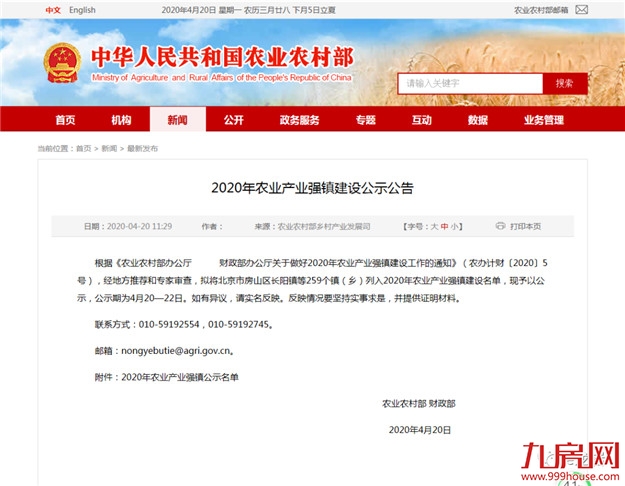Image resolution: width=625 pixels, height=486 pixels.
Task: Click the closing date 2020年4月20日
Action: point(420,430)
